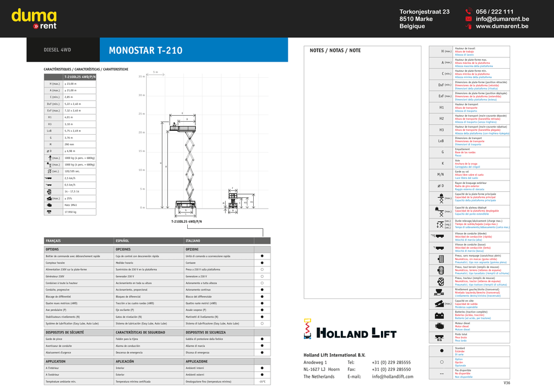The height and width of the screenshot is (392, 554).
Task: Click the filled dot in Compteur horaire row
Action: click(262, 263)
